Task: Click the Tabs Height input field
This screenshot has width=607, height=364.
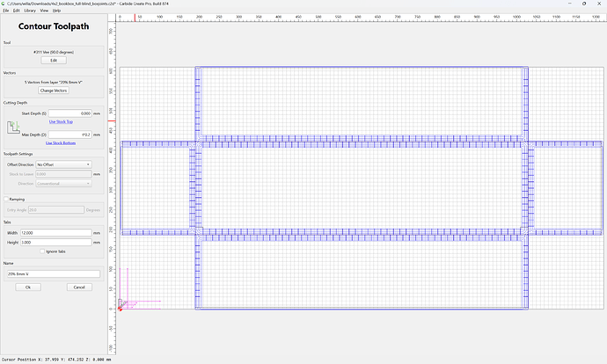Action: tap(56, 242)
